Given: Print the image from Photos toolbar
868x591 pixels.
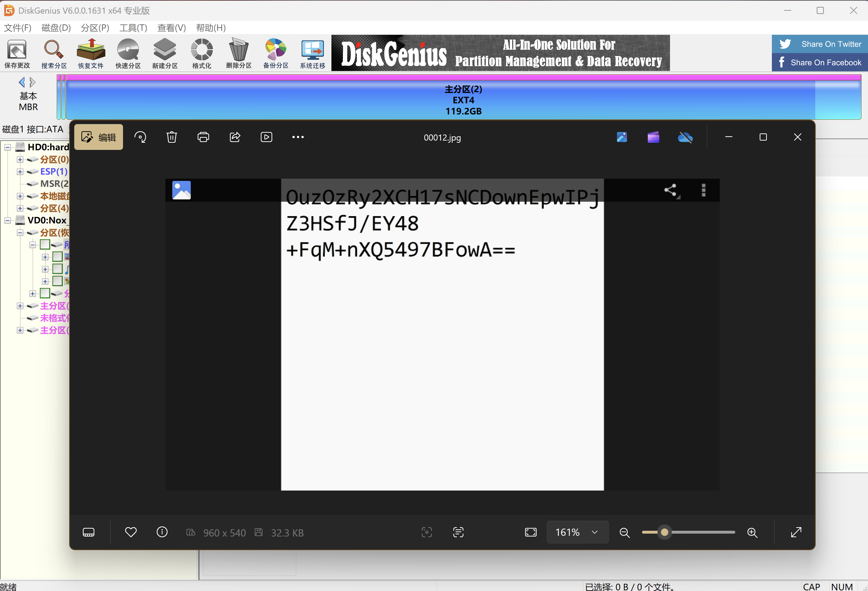Looking at the screenshot, I should point(203,137).
